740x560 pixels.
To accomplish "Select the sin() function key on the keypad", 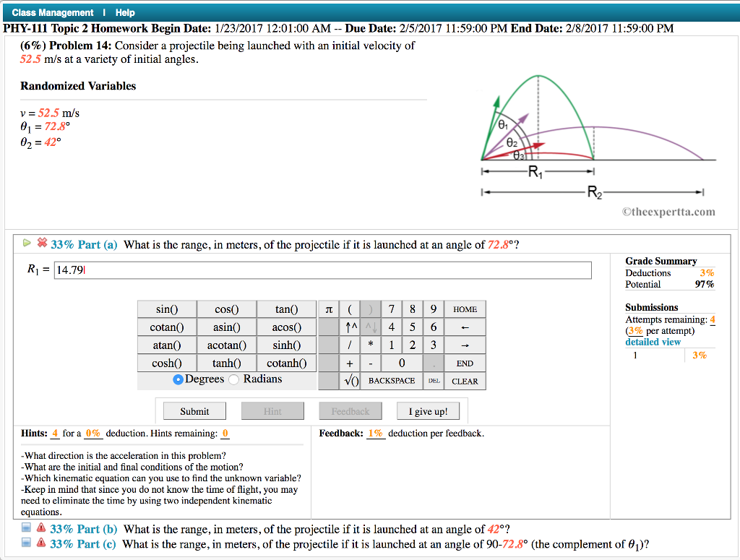I will [167, 309].
